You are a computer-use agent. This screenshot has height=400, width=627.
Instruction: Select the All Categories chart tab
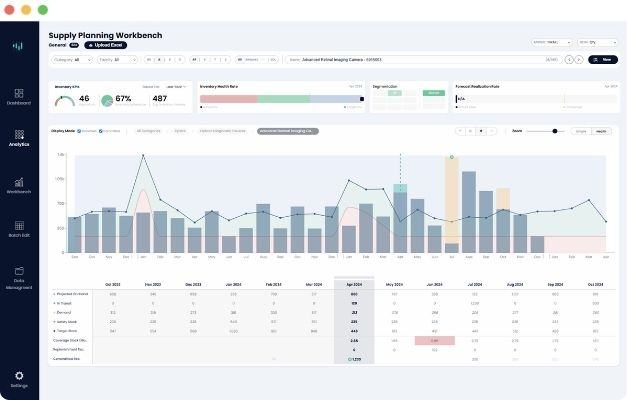click(150, 131)
